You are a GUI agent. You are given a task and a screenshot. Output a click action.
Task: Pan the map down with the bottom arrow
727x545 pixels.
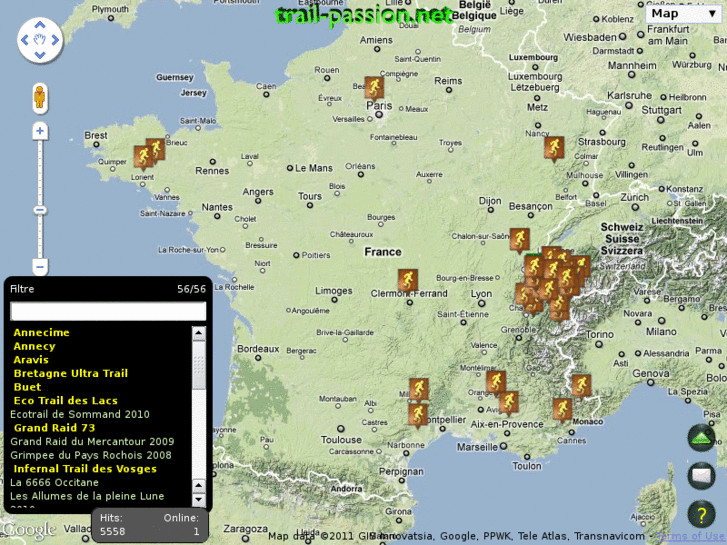click(x=40, y=55)
